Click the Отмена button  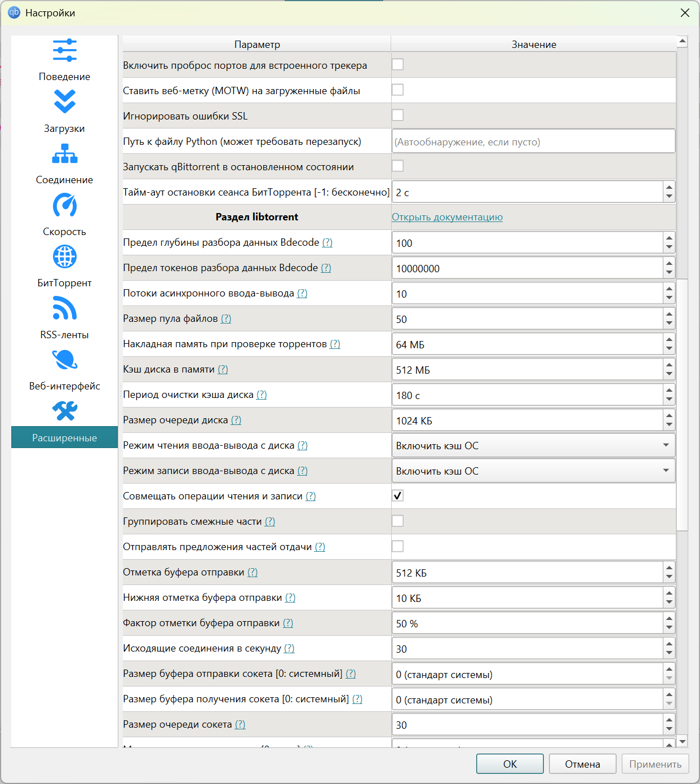pos(583,764)
